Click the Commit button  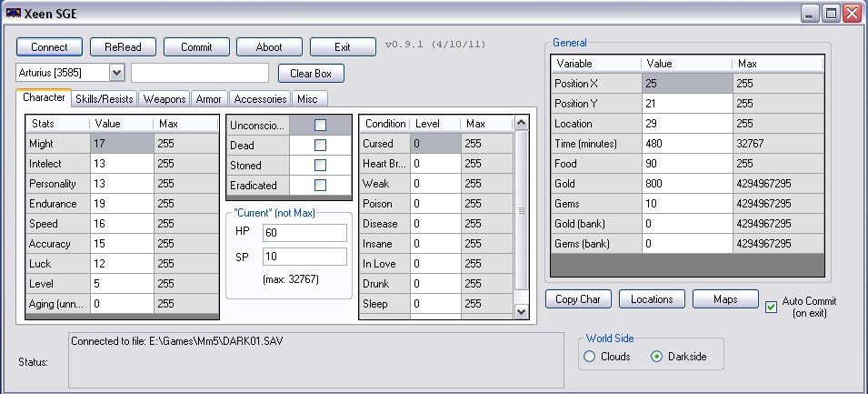click(196, 47)
